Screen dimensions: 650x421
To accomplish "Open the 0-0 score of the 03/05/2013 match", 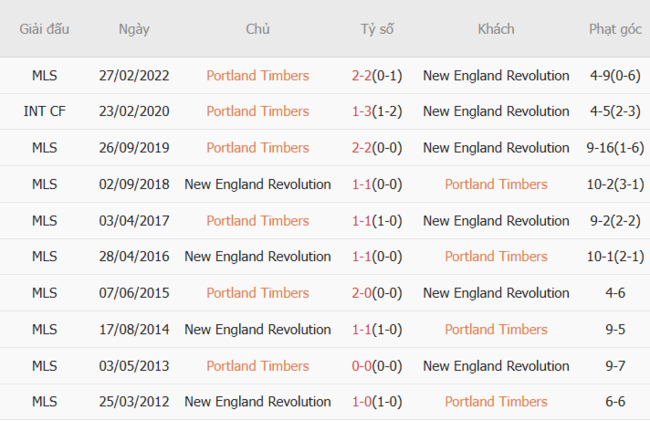I will pyautogui.click(x=362, y=365).
